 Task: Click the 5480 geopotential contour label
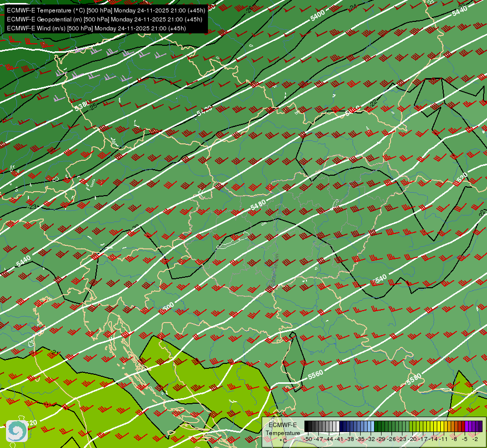pyautogui.click(x=258, y=205)
